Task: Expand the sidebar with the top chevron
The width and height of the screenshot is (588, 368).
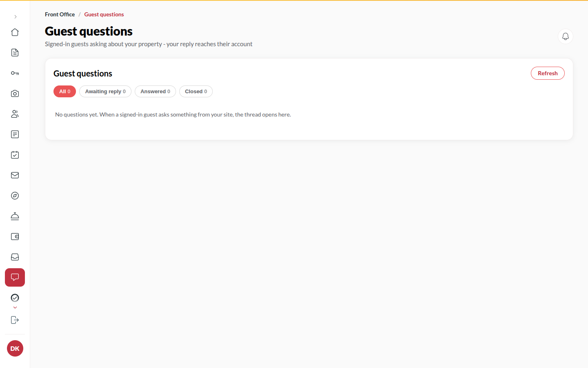Action: click(15, 17)
